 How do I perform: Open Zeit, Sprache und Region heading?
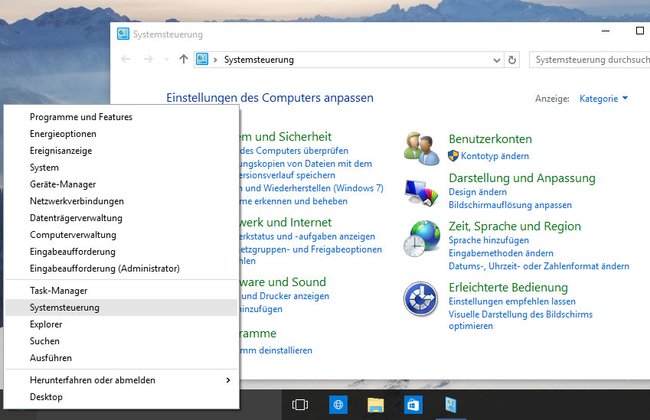pyautogui.click(x=514, y=226)
